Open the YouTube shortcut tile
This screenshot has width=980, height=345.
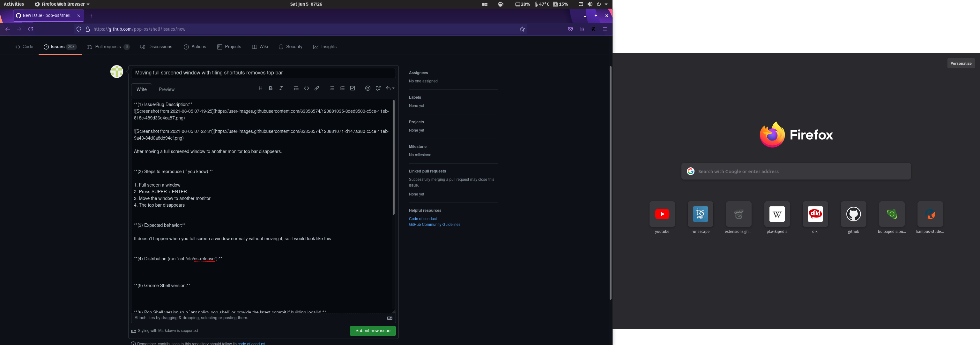pyautogui.click(x=662, y=214)
